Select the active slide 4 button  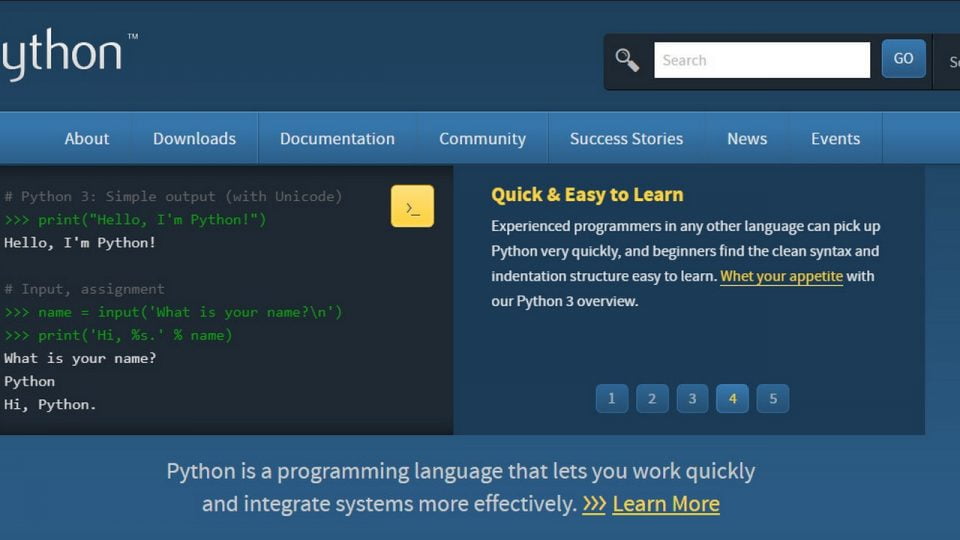pyautogui.click(x=732, y=399)
